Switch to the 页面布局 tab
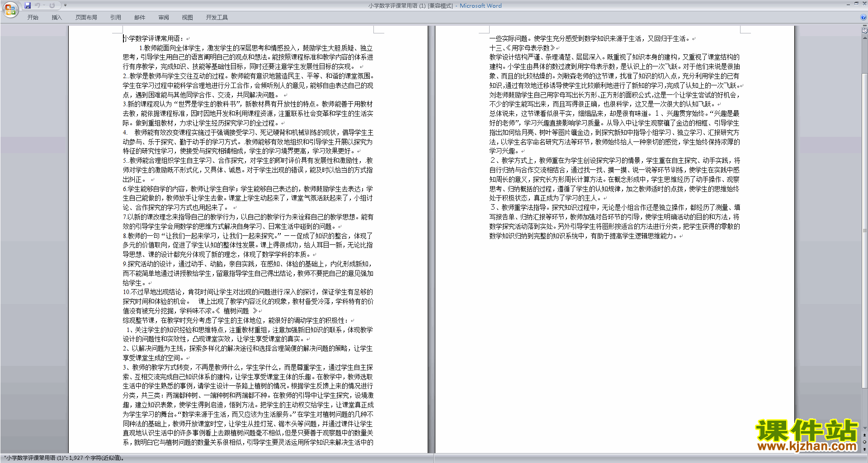868x463 pixels. tap(86, 17)
